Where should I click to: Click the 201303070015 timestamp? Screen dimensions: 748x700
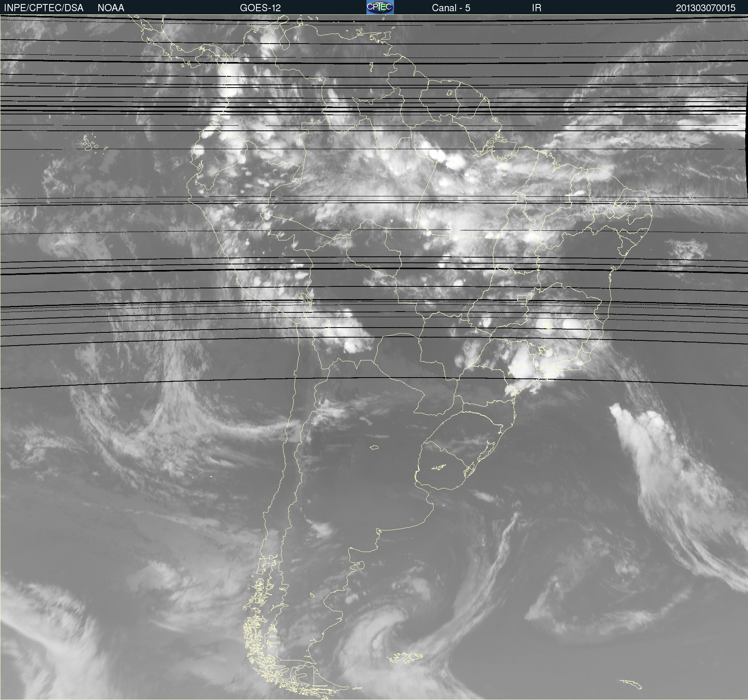click(706, 8)
